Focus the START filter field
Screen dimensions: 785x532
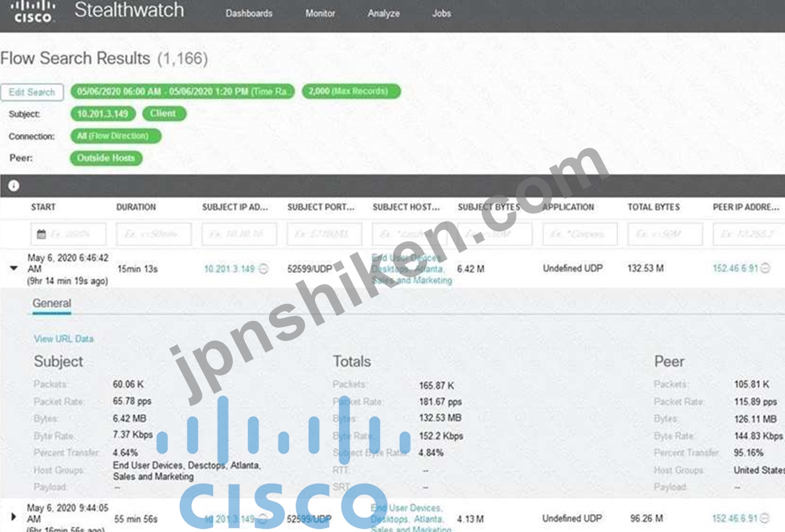click(x=68, y=234)
